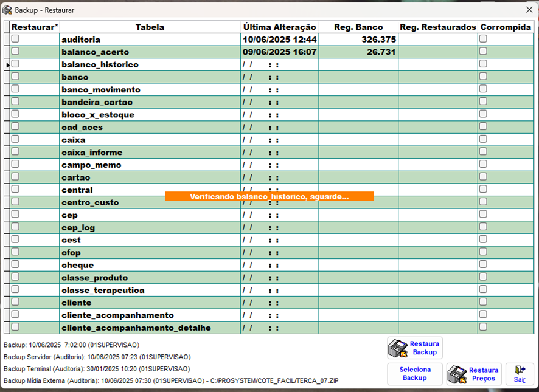Tick Corrompida checkbox for auditoria
539x392 pixels.
point(483,39)
